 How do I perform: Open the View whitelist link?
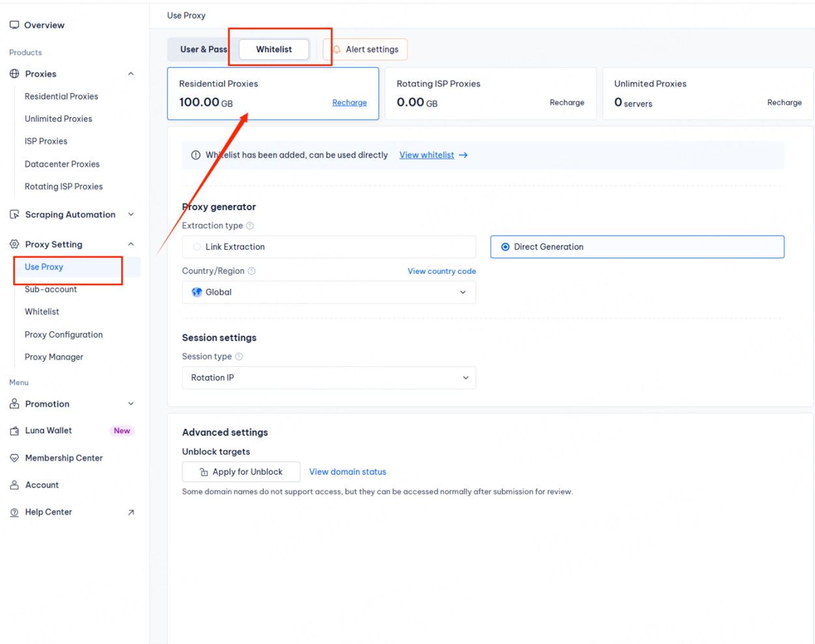click(x=427, y=155)
